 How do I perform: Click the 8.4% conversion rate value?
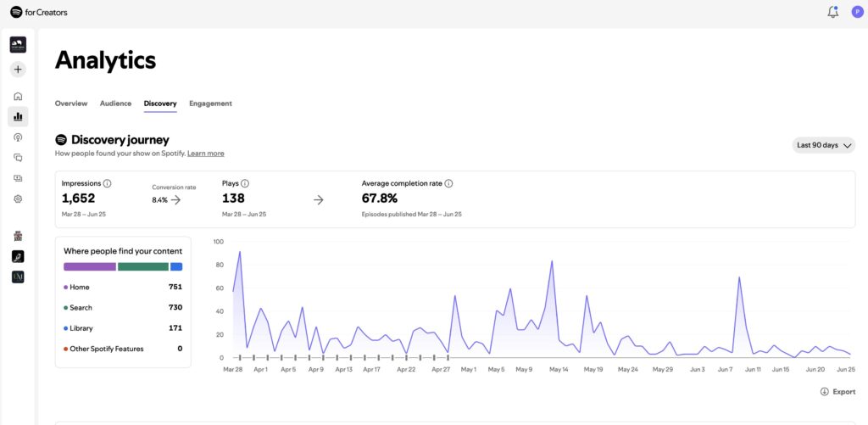pyautogui.click(x=159, y=200)
